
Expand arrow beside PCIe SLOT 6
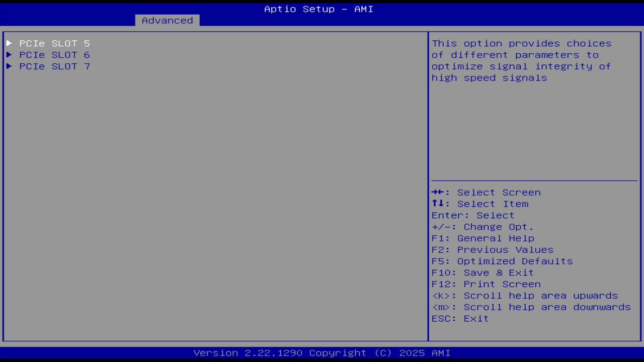9,55
